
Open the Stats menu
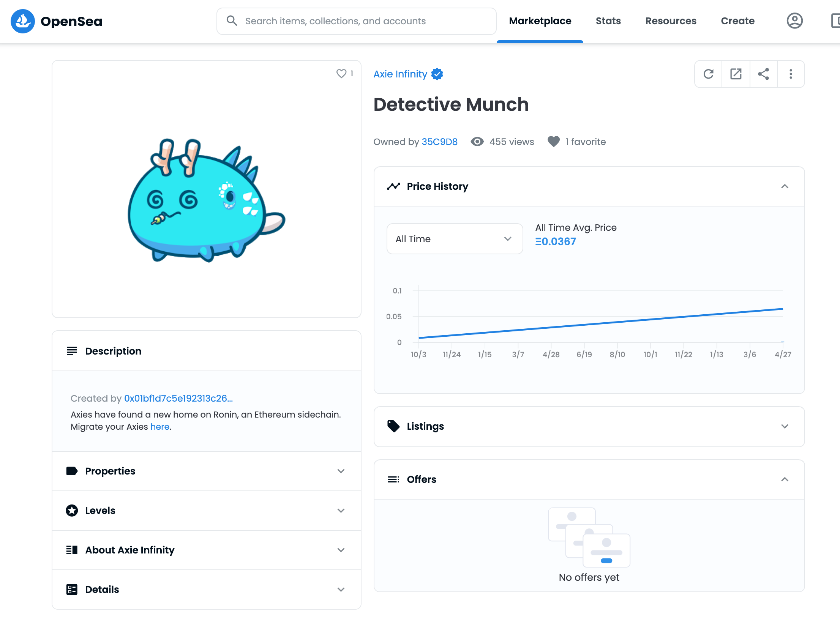tap(608, 21)
